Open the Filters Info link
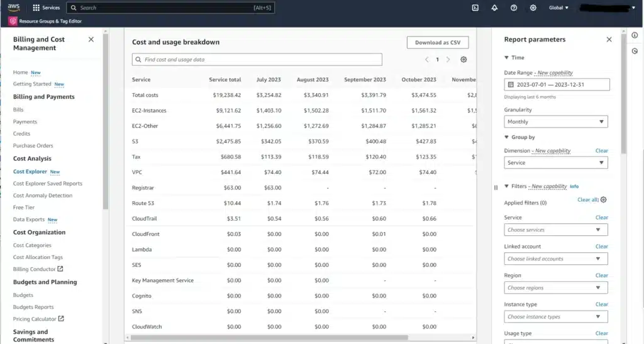The width and height of the screenshot is (644, 344). click(574, 186)
